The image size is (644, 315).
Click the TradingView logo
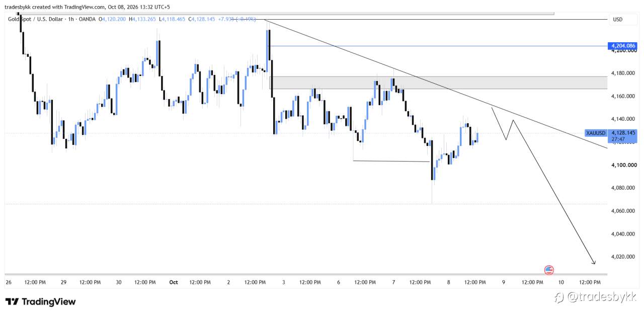pyautogui.click(x=41, y=301)
